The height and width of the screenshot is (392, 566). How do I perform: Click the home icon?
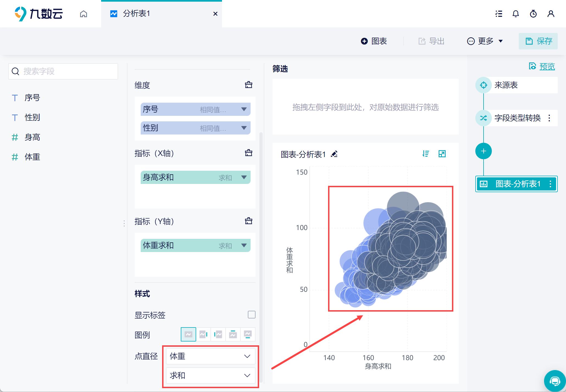[x=84, y=14]
